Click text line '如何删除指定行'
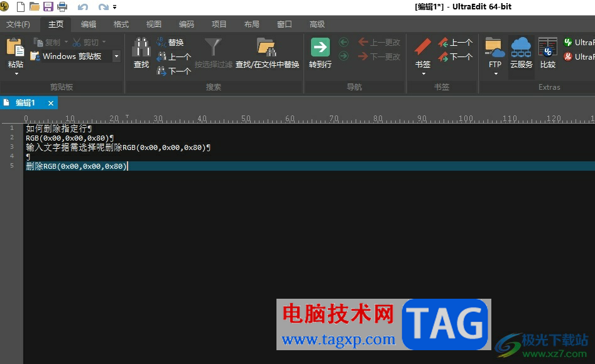 point(57,129)
